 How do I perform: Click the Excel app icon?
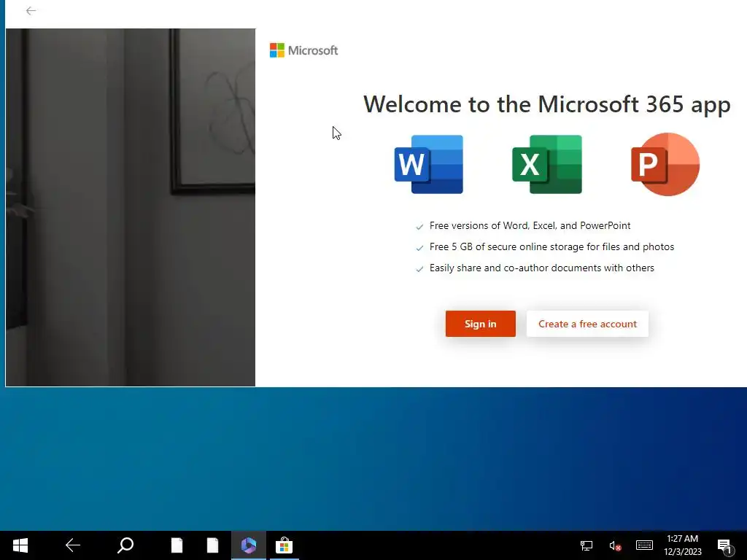(547, 164)
